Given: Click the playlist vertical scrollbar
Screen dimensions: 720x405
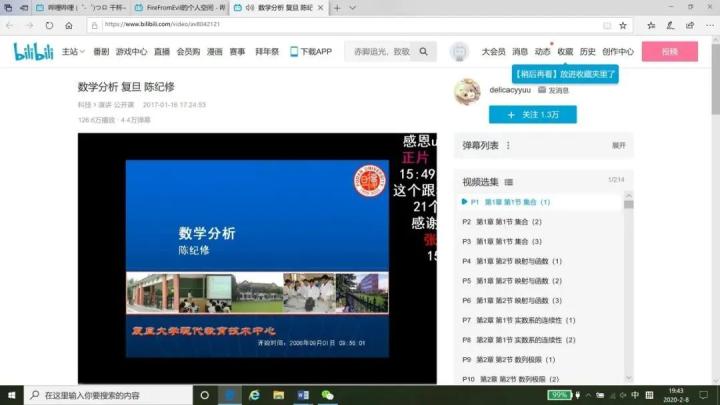Looking at the screenshot, I should 629,290.
